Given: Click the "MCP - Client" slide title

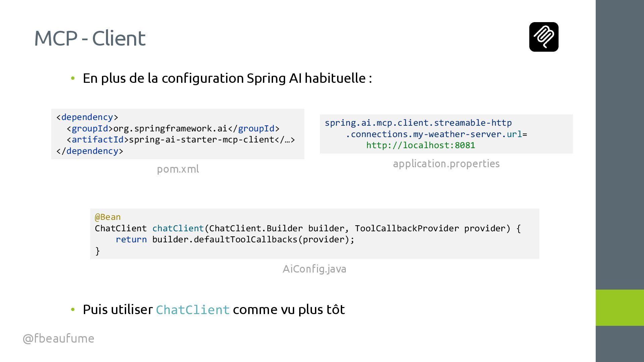Looking at the screenshot, I should pos(90,38).
